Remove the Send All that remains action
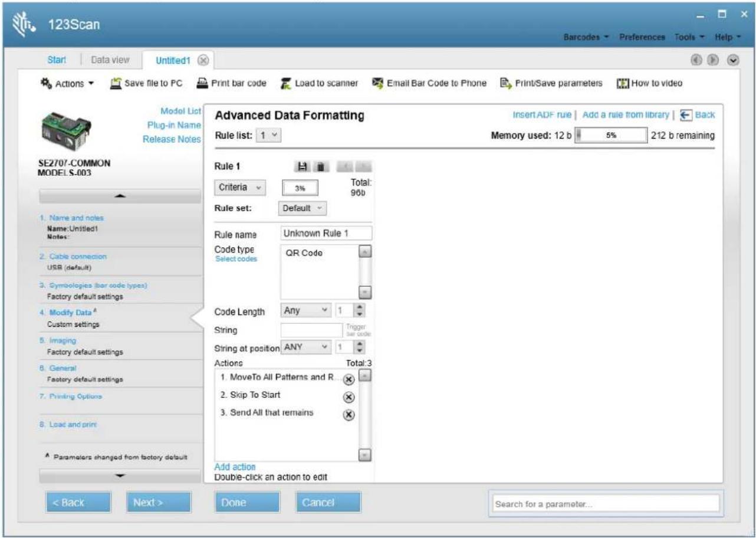756x538 pixels. (x=349, y=415)
